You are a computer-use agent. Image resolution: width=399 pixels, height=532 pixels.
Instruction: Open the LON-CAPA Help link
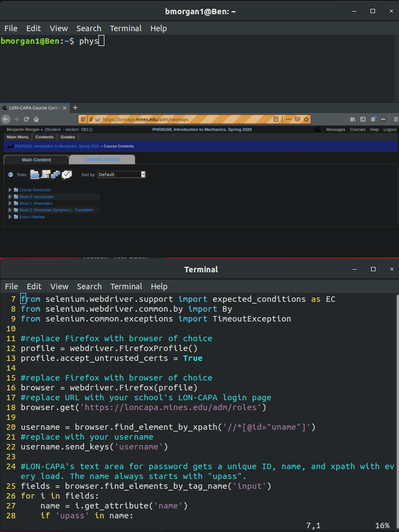click(x=374, y=130)
